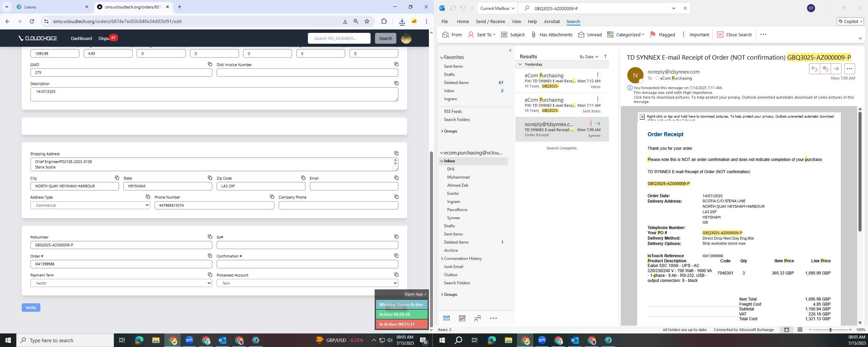Viewport: 868px width, 347px height.
Task: Open the Send / Receive tab
Action: [490, 21]
